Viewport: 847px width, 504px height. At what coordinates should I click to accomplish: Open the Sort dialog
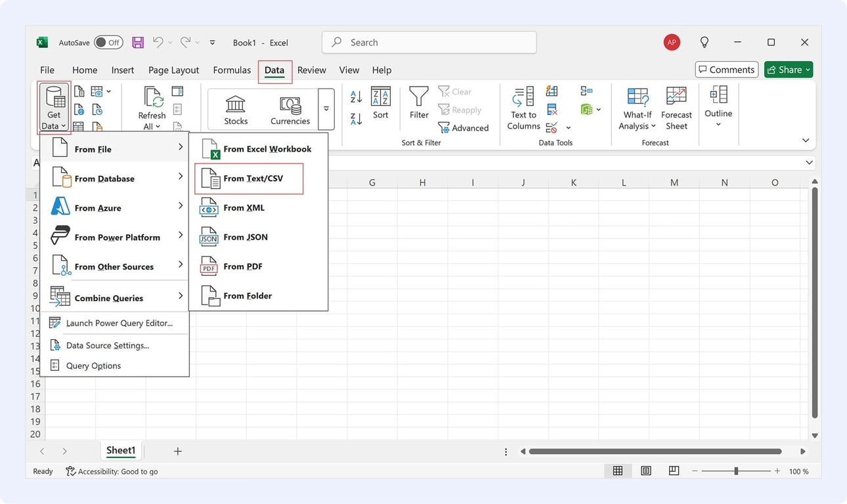pos(381,103)
